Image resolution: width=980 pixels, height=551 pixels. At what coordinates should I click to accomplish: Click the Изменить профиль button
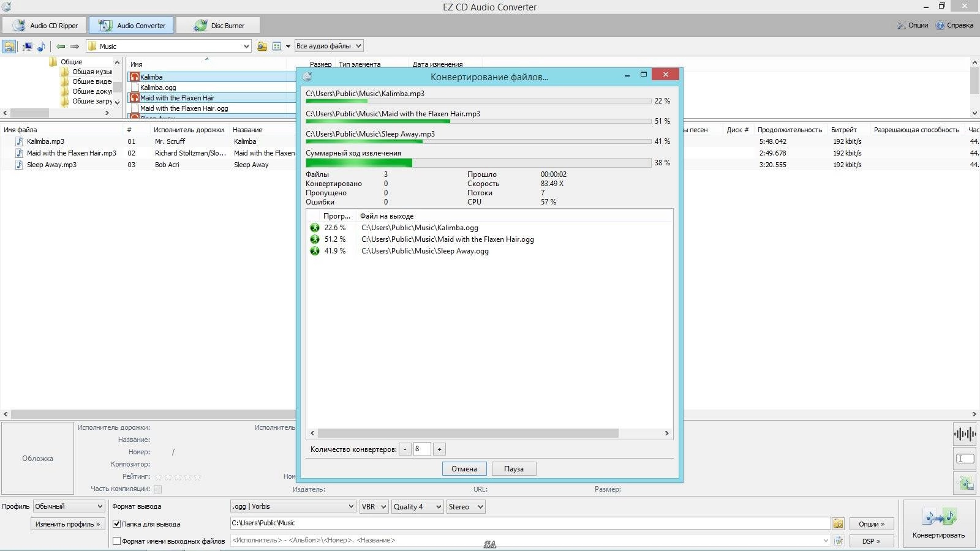pyautogui.click(x=67, y=524)
